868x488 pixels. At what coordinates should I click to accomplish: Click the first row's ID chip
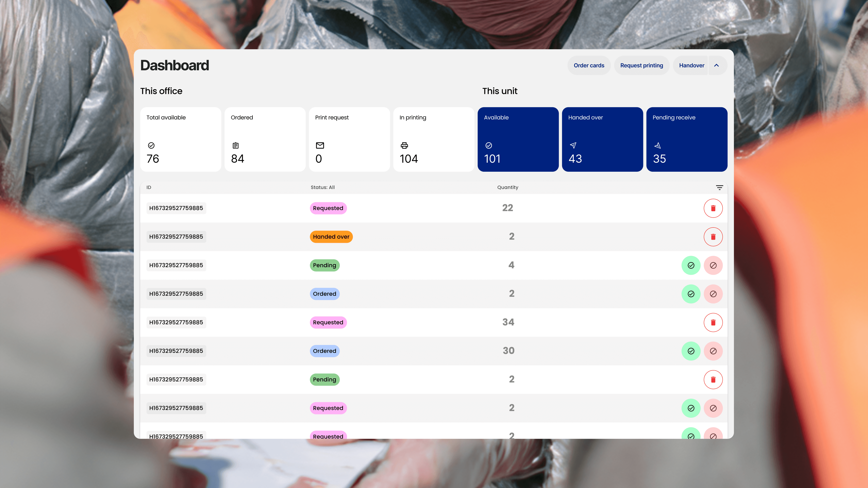point(176,208)
